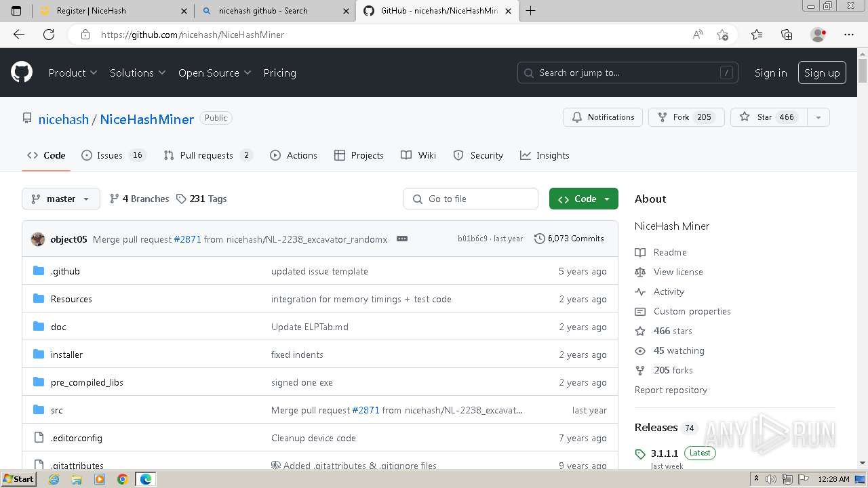This screenshot has height=488, width=868.
Task: Open browser Favorites list icon
Action: tap(757, 35)
